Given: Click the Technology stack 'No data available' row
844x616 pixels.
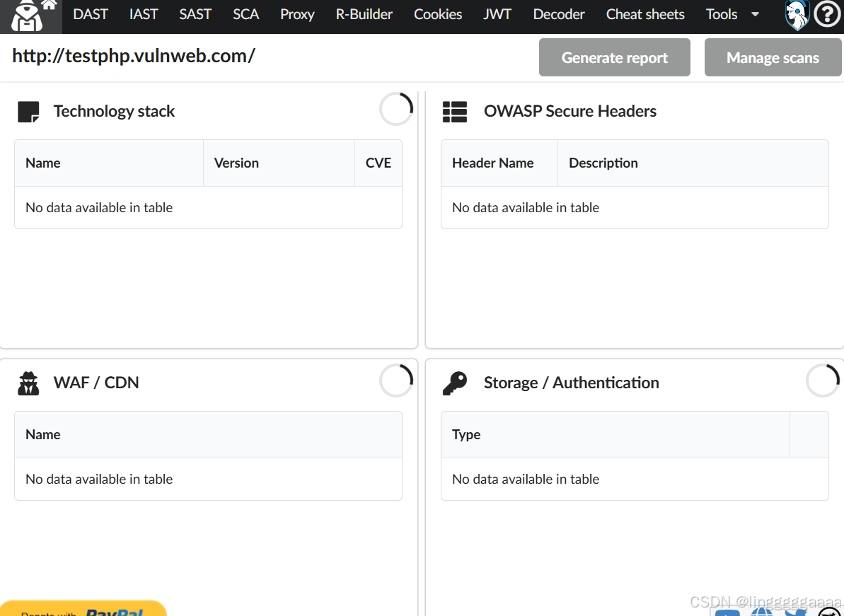Looking at the screenshot, I should point(208,208).
